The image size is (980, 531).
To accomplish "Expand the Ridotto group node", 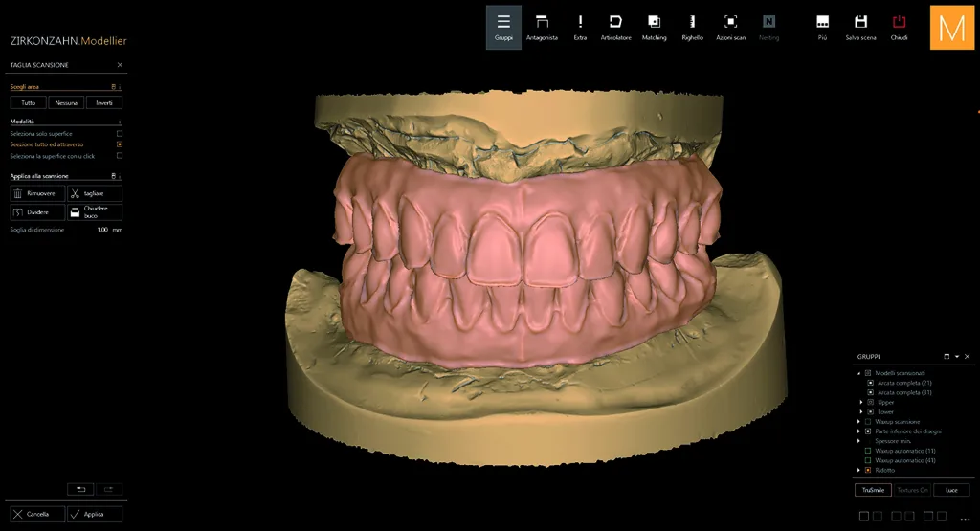I will (858, 470).
